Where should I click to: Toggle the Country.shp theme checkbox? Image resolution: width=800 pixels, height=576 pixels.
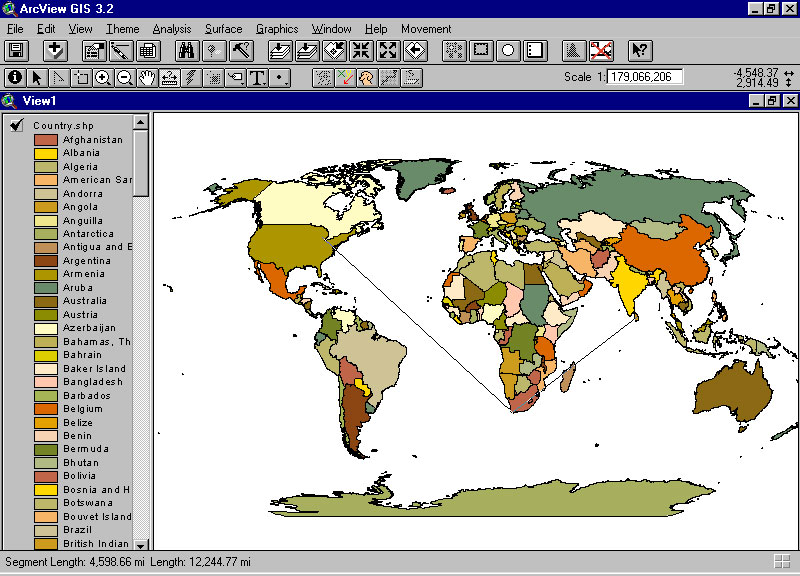click(x=17, y=125)
